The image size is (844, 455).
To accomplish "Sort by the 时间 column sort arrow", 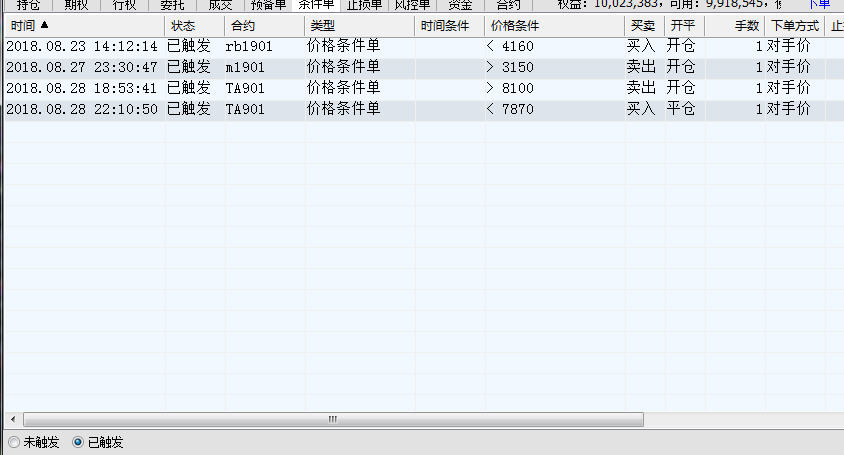I will click(x=43, y=25).
